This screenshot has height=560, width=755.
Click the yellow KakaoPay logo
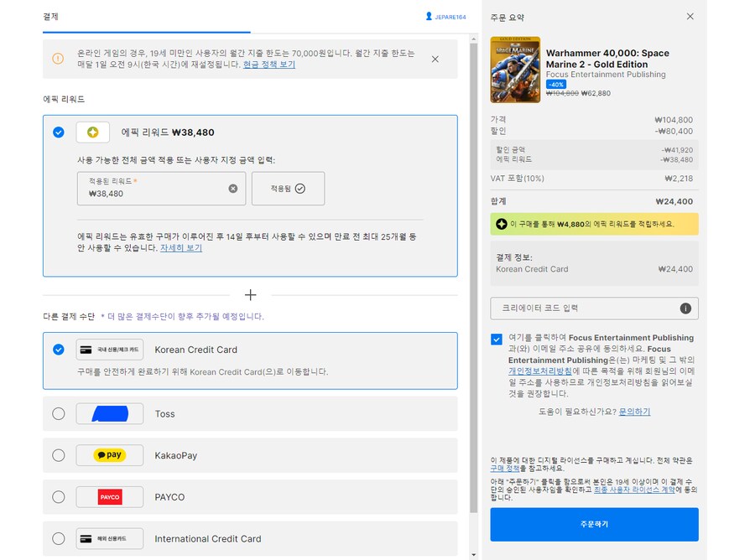[x=110, y=455]
